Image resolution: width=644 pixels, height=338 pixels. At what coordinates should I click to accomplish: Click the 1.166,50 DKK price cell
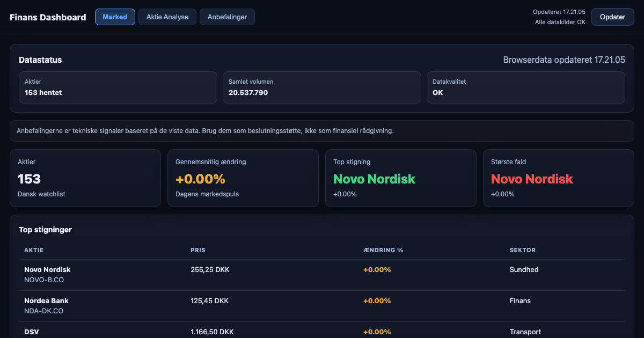[x=212, y=332]
